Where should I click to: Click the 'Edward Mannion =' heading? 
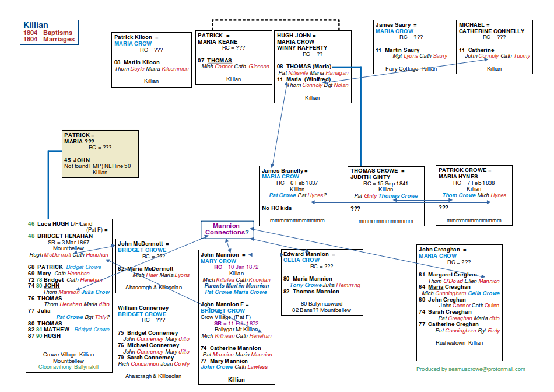click(310, 254)
